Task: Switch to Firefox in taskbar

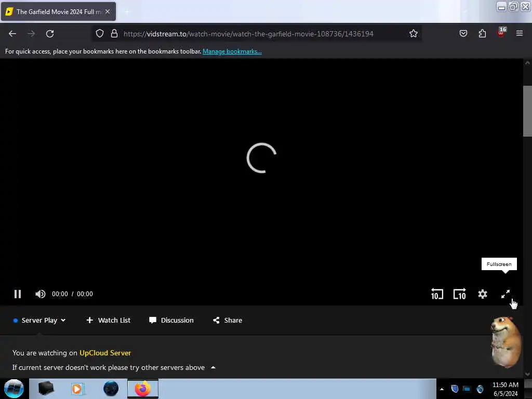Action: tap(143, 389)
